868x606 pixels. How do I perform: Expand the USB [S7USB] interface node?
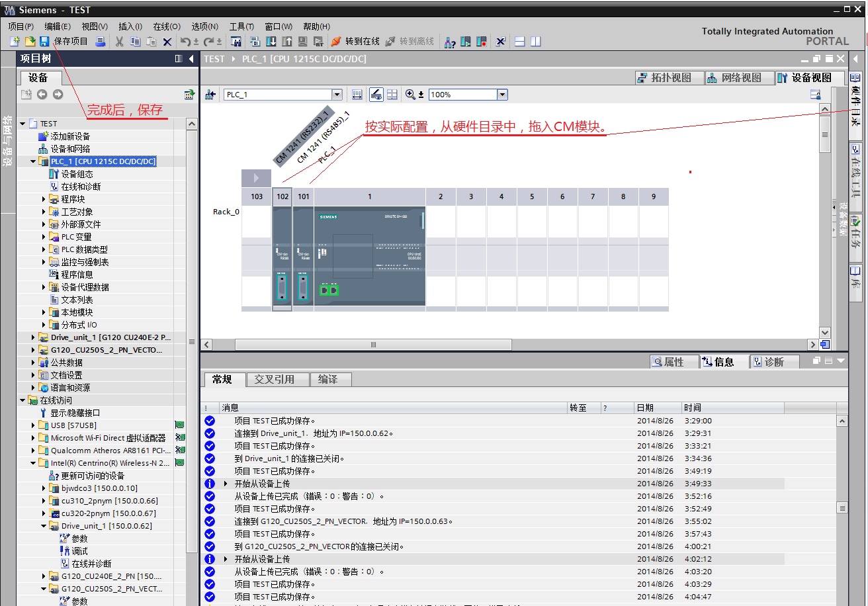point(34,425)
